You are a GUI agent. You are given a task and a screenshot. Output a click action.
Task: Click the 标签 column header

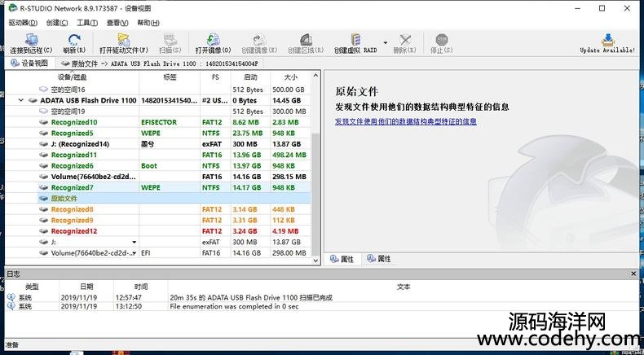pyautogui.click(x=170, y=77)
